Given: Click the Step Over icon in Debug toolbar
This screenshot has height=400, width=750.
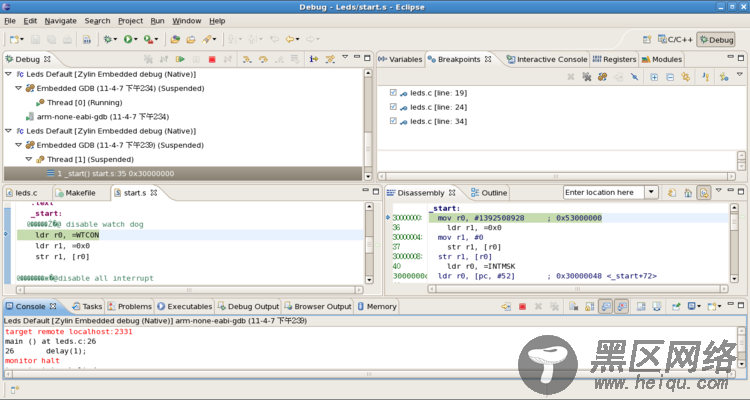Looking at the screenshot, I should 263,59.
